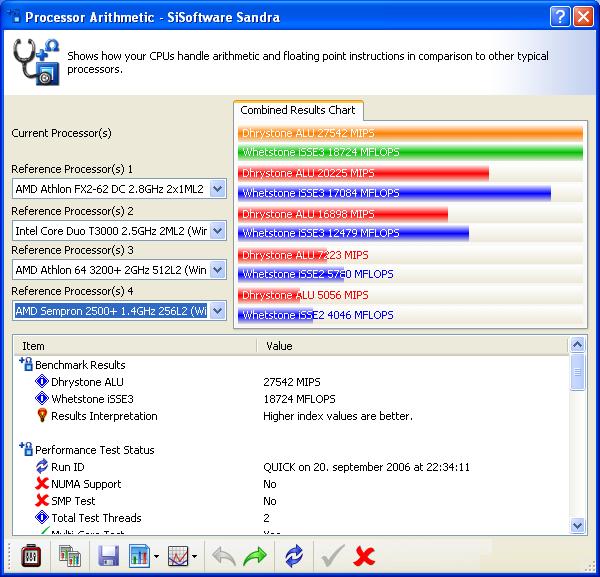Click the grey checkmark OK icon
This screenshot has height=577, width=600.
pos(333,556)
